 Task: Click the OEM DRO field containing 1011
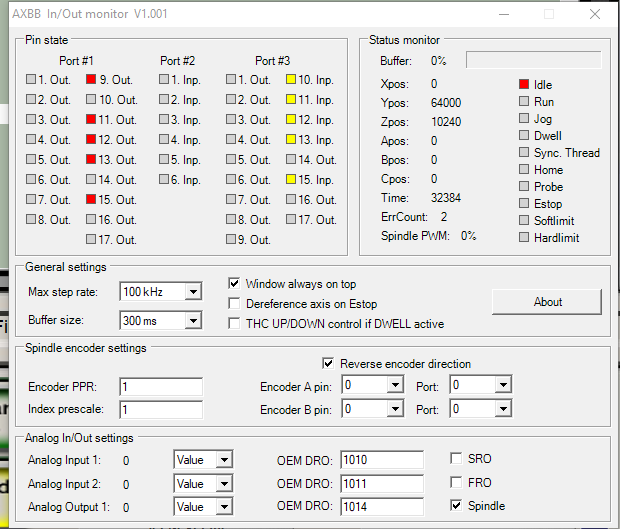[382, 484]
